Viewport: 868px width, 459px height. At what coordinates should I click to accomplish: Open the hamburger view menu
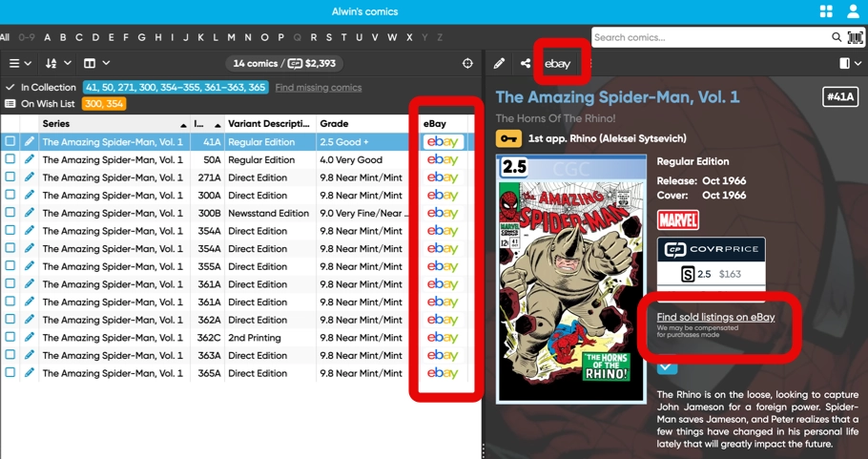(14, 64)
